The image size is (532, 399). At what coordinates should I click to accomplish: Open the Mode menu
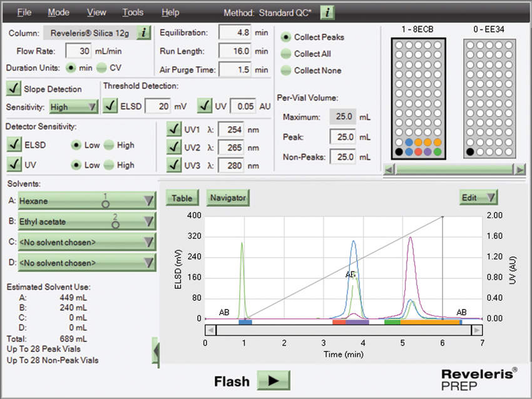[x=58, y=13]
